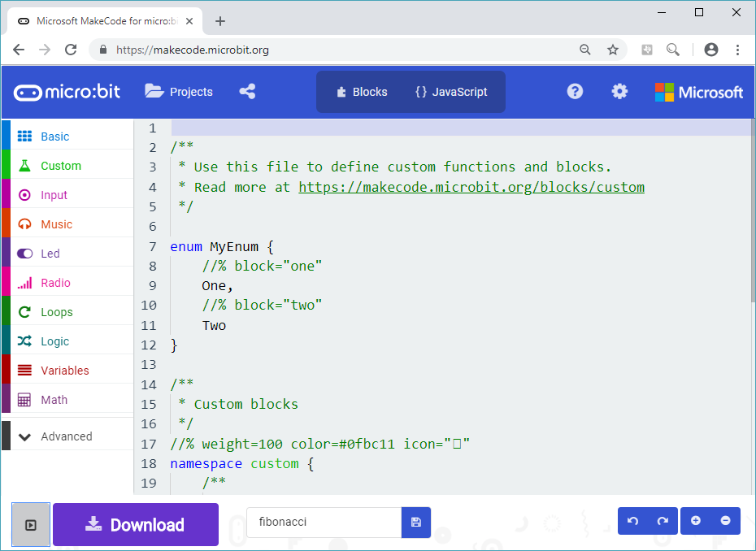Viewport: 756px width, 551px height.
Task: Open the Loops toolbox category
Action: coord(67,312)
